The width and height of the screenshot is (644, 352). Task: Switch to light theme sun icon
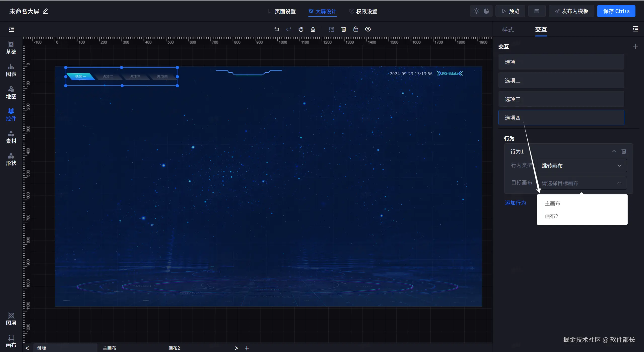pos(476,11)
